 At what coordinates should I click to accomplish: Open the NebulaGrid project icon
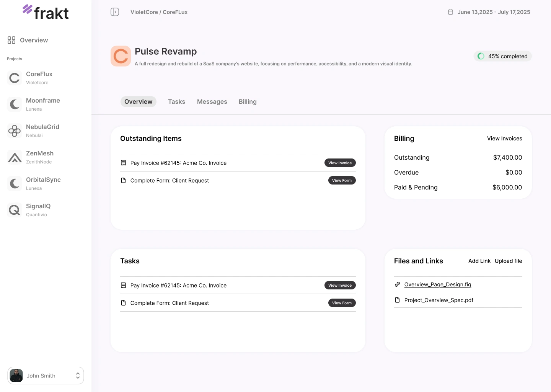click(15, 131)
